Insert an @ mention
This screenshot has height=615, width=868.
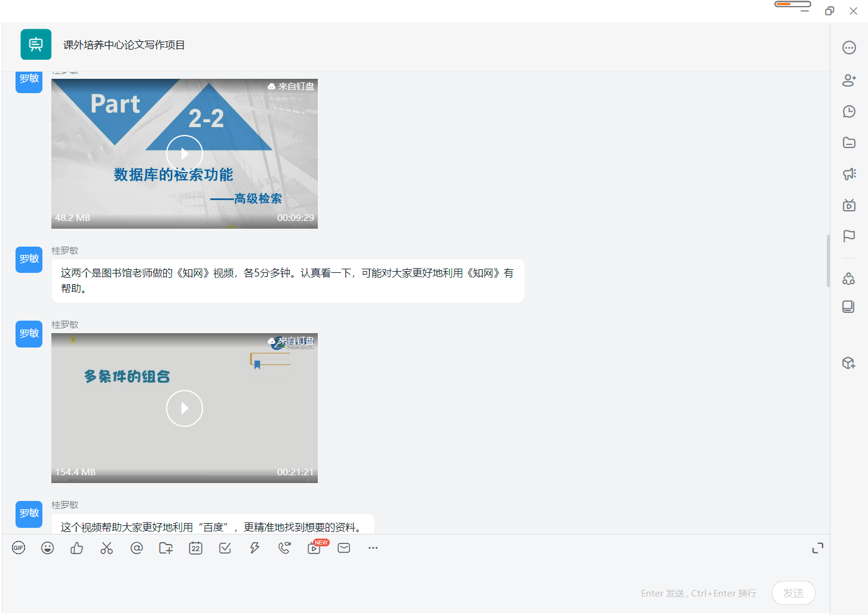pyautogui.click(x=137, y=548)
